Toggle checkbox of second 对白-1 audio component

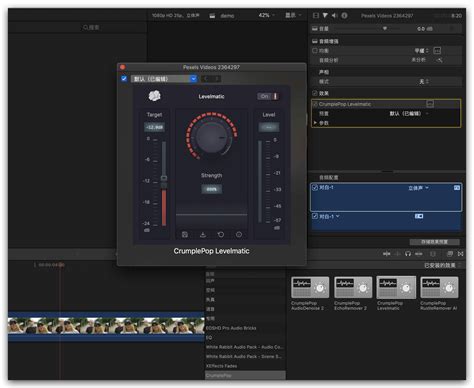pyautogui.click(x=315, y=216)
